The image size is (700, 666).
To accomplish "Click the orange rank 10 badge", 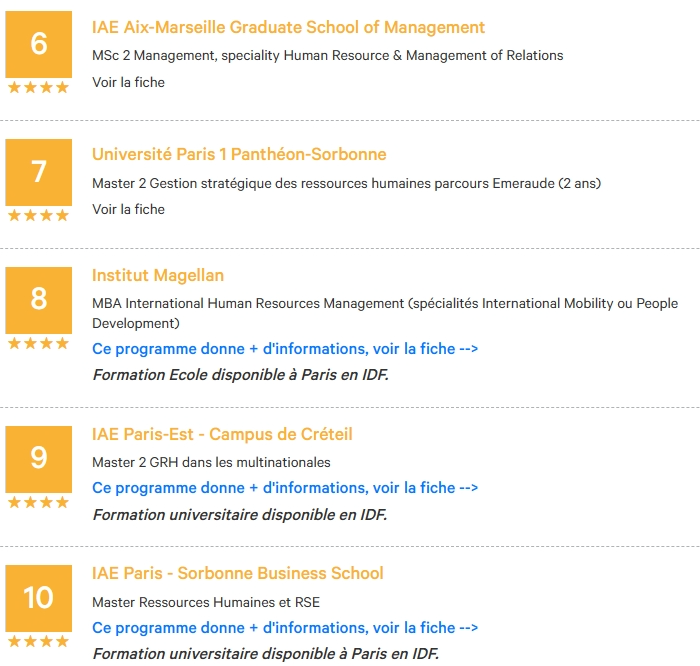I will point(38,598).
